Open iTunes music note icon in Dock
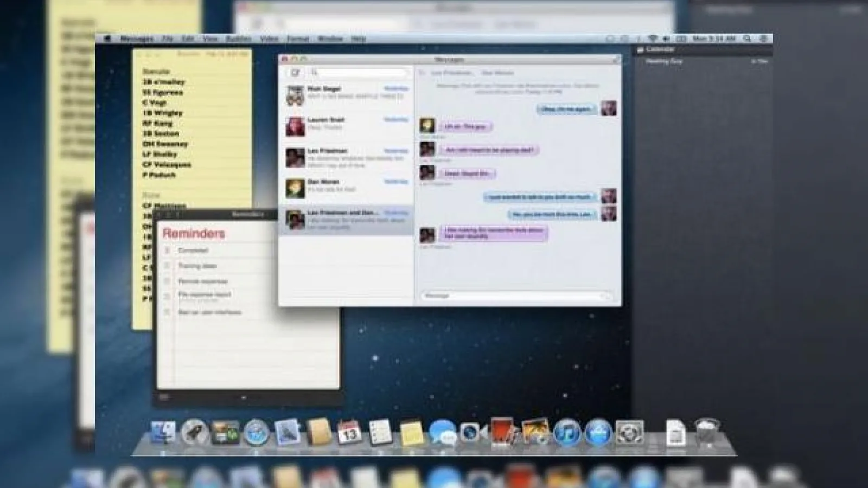 (x=567, y=433)
